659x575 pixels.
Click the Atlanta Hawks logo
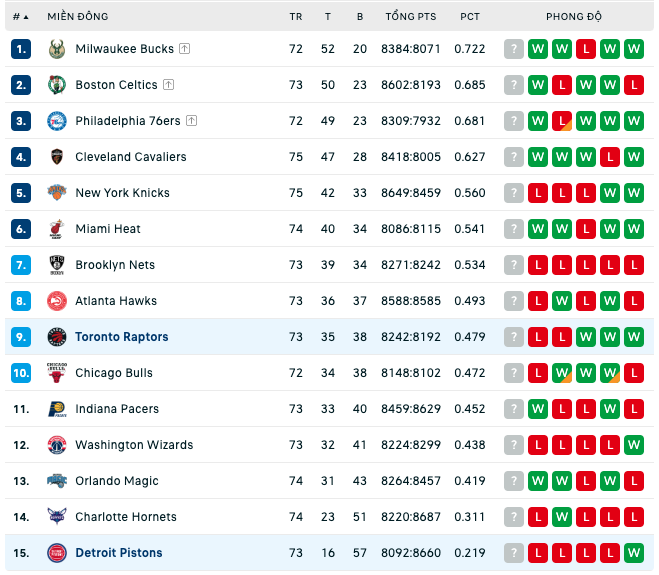pos(57,301)
